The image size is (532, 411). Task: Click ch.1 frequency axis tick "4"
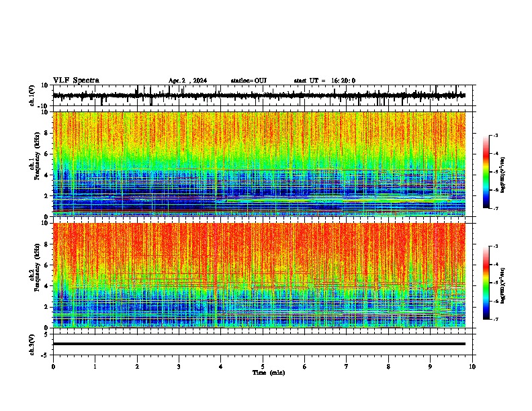point(47,175)
